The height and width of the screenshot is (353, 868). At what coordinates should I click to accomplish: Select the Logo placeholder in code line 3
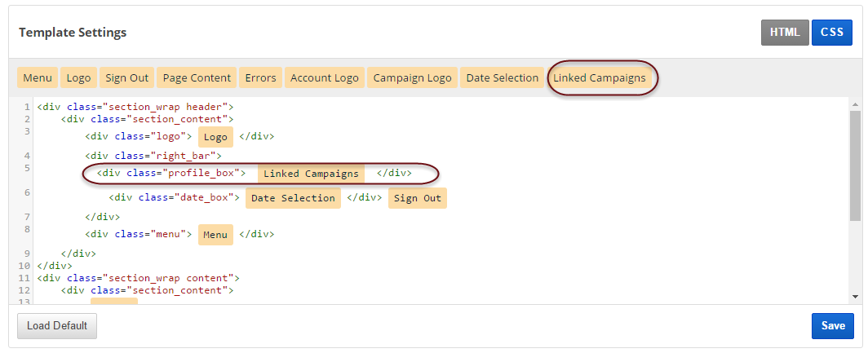(215, 137)
